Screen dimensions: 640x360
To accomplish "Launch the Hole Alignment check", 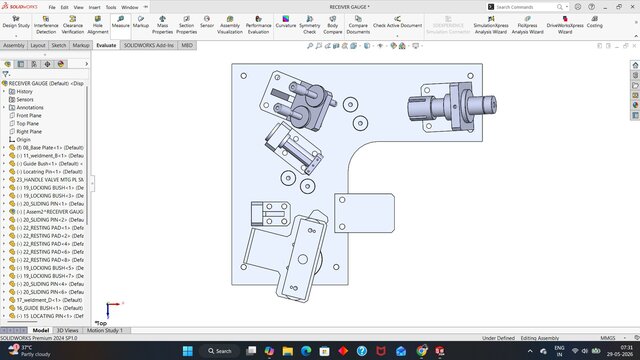I will click(98, 25).
